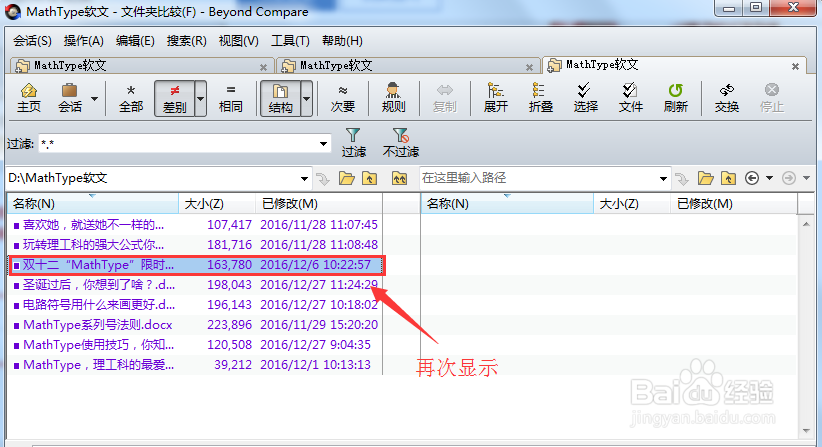The height and width of the screenshot is (447, 822).
Task: Open left path D:\MathType软文 dropdown
Action: (305, 179)
